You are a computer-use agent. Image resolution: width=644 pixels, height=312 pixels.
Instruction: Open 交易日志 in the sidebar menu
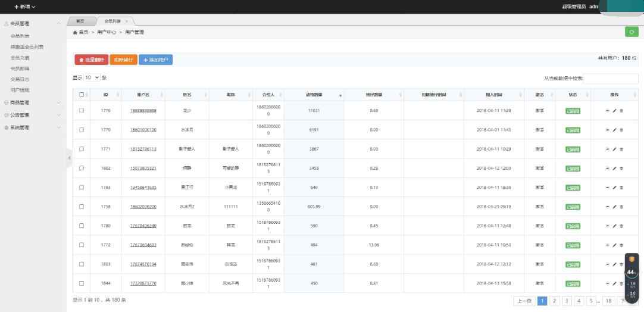click(20, 79)
